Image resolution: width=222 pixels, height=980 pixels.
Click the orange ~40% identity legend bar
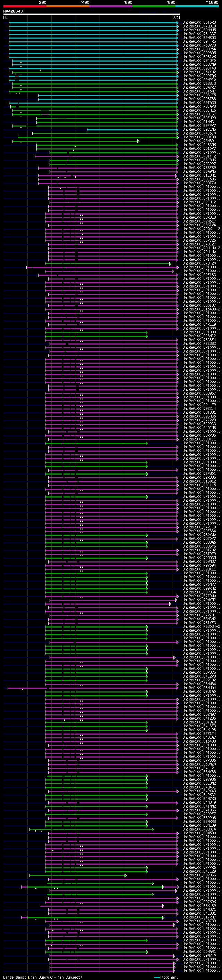[x=68, y=6]
